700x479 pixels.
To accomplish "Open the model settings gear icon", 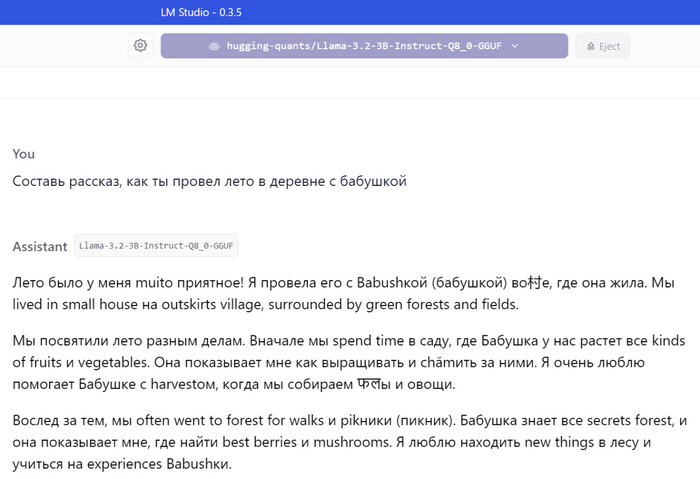I will pos(140,46).
